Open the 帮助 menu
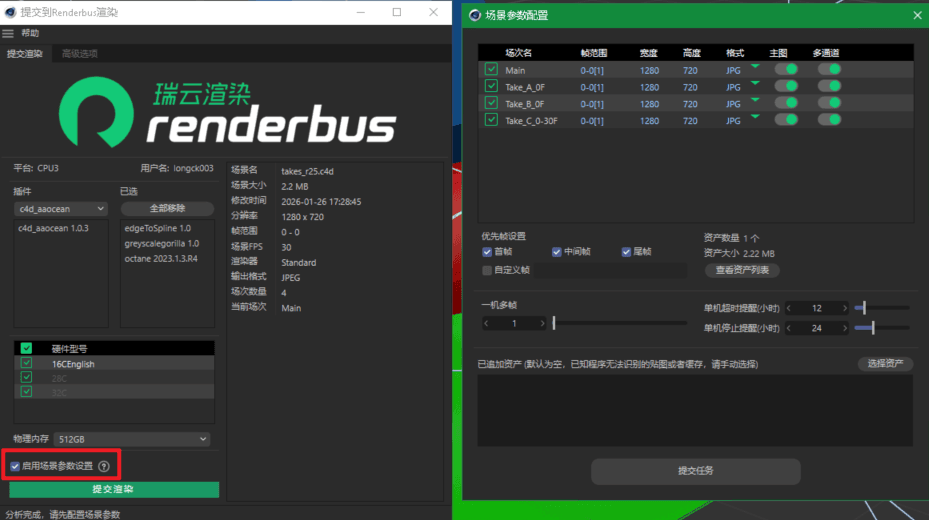The height and width of the screenshot is (520, 929). coord(30,33)
